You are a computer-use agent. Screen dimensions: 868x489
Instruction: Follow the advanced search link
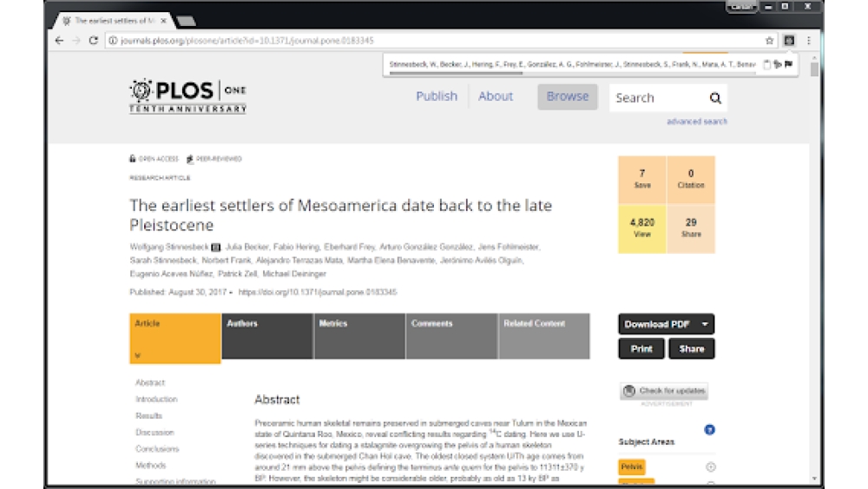tap(696, 122)
